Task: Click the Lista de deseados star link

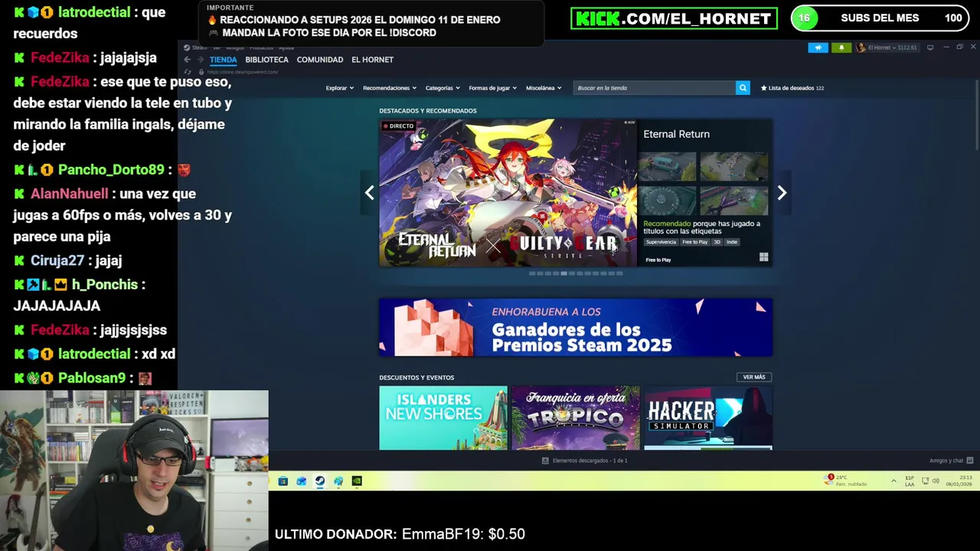Action: (x=792, y=88)
